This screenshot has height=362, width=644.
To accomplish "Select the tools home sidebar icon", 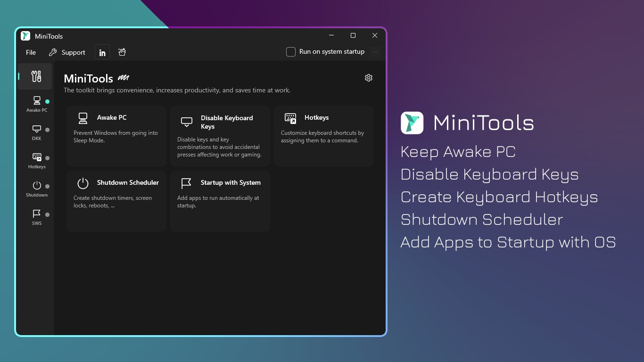I will (35, 76).
